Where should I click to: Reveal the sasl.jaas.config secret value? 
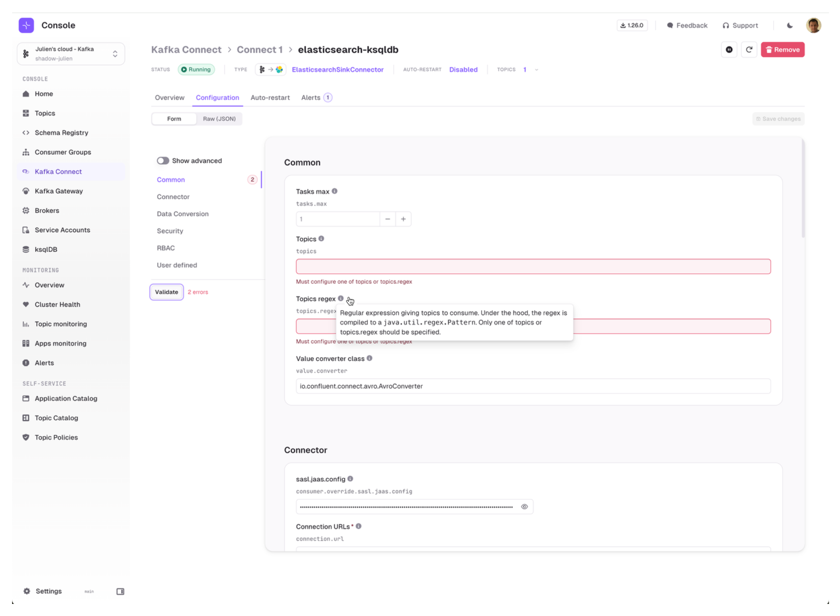pos(524,506)
